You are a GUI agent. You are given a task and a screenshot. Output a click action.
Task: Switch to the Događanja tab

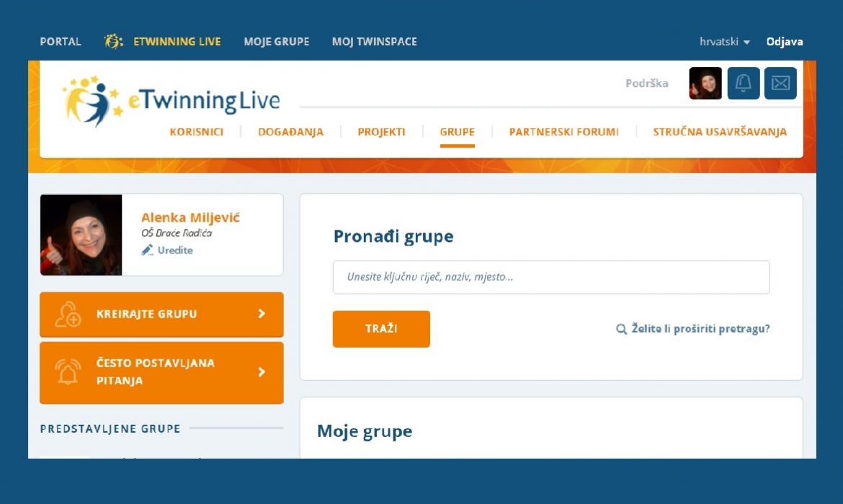pyautogui.click(x=291, y=132)
